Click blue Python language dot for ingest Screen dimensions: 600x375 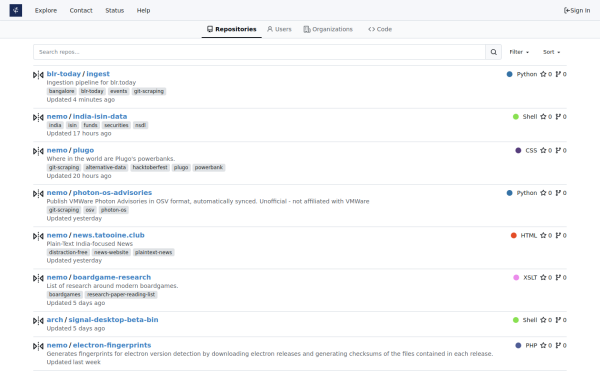(x=509, y=74)
